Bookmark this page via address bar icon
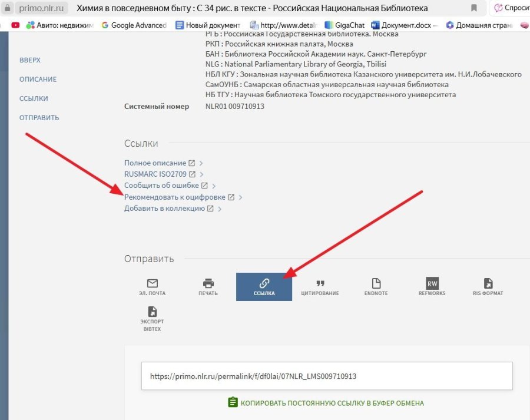 coord(474,8)
